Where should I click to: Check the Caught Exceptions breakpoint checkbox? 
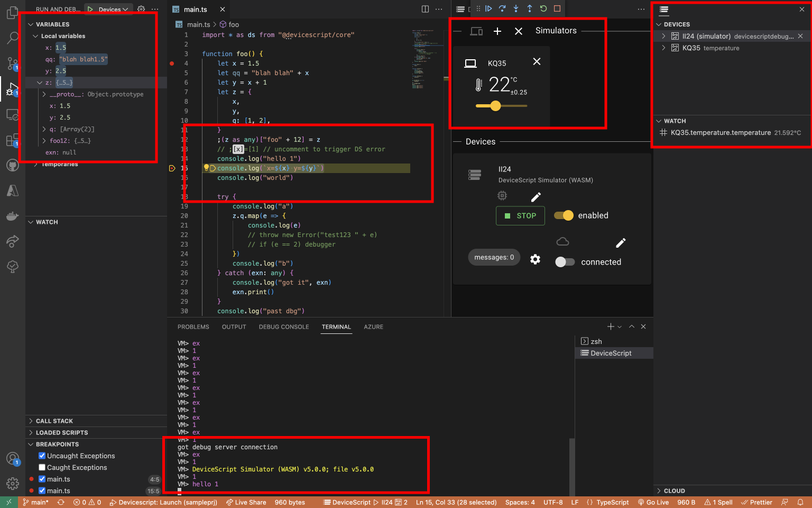41,467
